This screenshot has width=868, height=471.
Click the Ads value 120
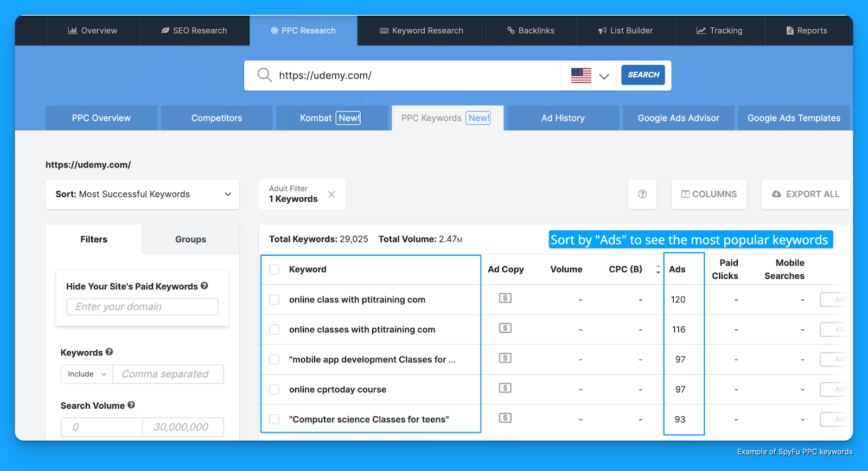tap(678, 300)
